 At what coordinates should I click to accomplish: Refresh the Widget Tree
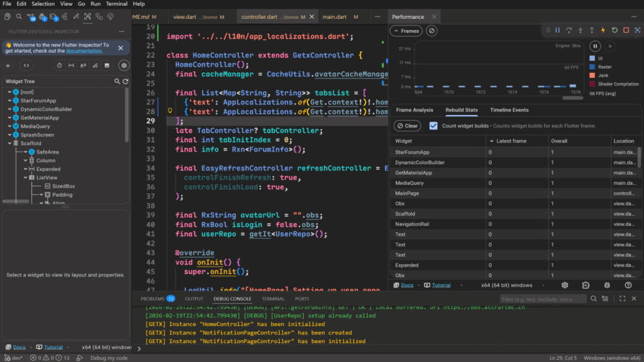pos(125,81)
